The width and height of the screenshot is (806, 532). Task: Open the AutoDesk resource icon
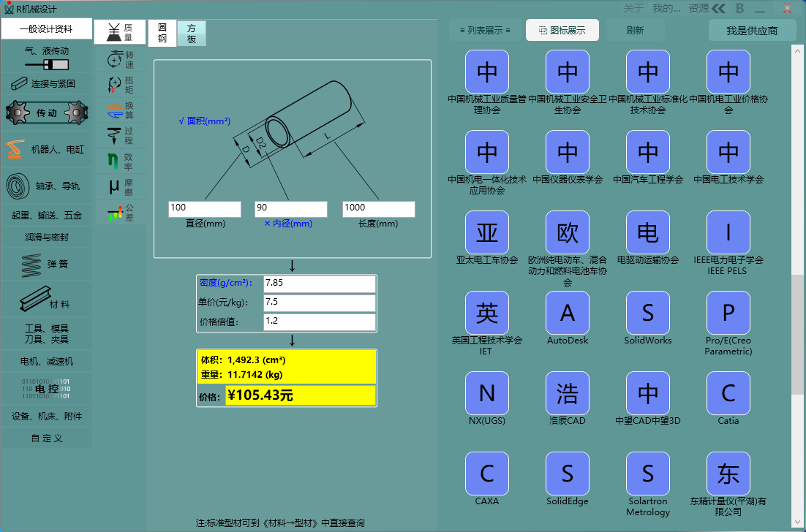568,313
